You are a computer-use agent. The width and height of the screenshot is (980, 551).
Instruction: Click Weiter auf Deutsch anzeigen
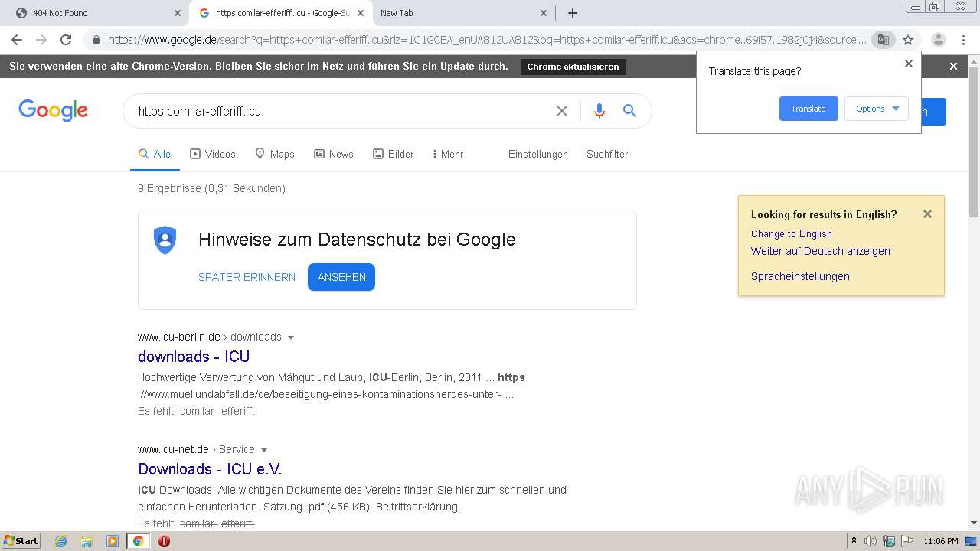pos(821,251)
